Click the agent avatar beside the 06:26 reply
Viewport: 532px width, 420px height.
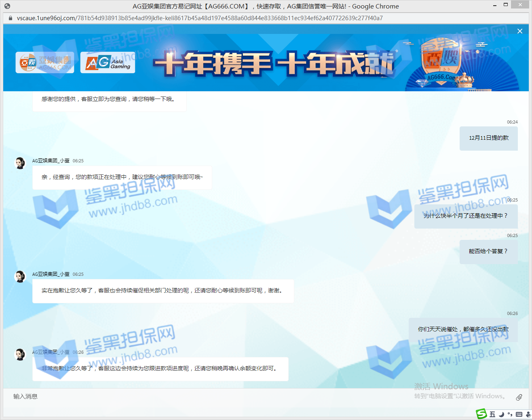point(20,354)
